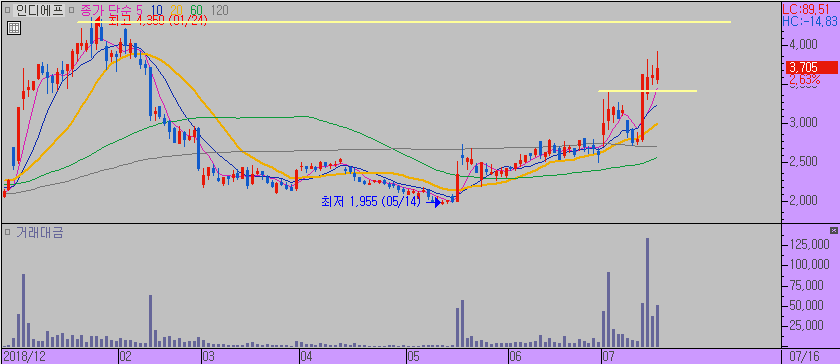Click the current price tag 3,705

[x=812, y=68]
